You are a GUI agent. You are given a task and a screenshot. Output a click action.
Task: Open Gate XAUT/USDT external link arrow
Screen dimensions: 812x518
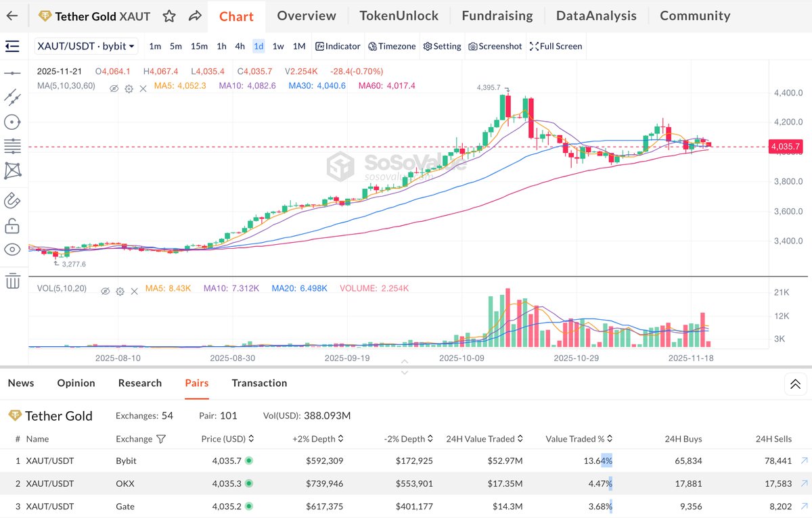pos(804,507)
